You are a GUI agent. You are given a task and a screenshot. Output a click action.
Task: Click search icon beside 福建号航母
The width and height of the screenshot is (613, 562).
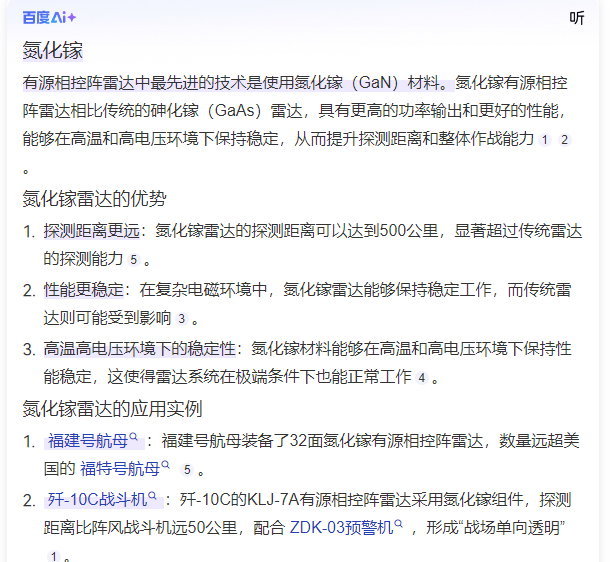134,437
